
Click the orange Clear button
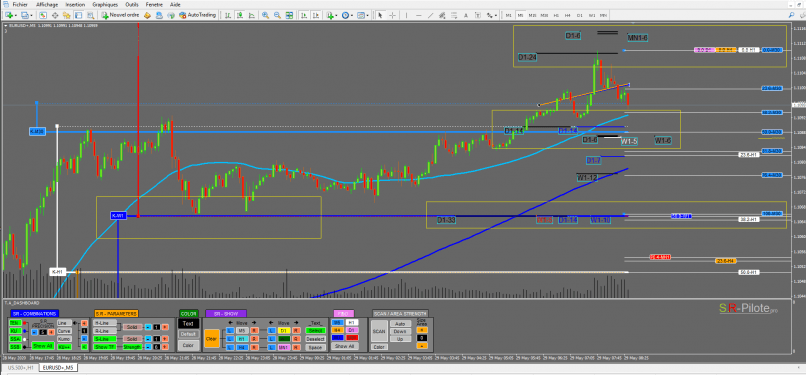point(212,339)
